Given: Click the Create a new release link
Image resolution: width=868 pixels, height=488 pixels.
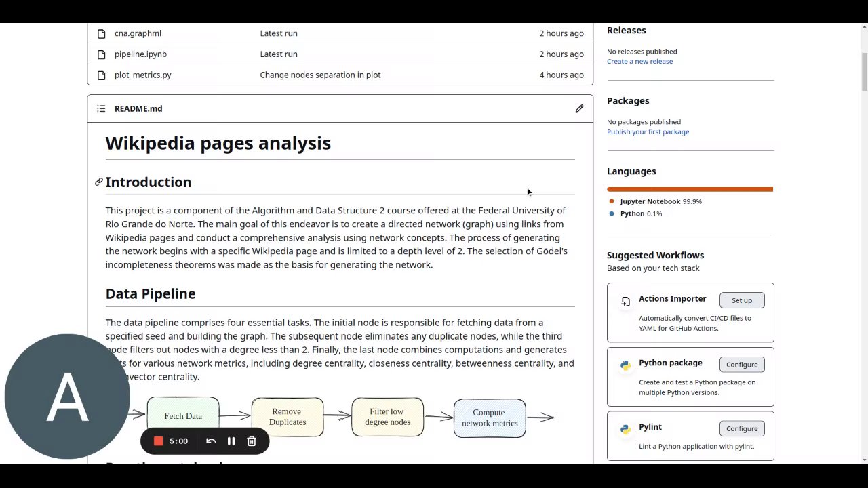Looking at the screenshot, I should 639,61.
